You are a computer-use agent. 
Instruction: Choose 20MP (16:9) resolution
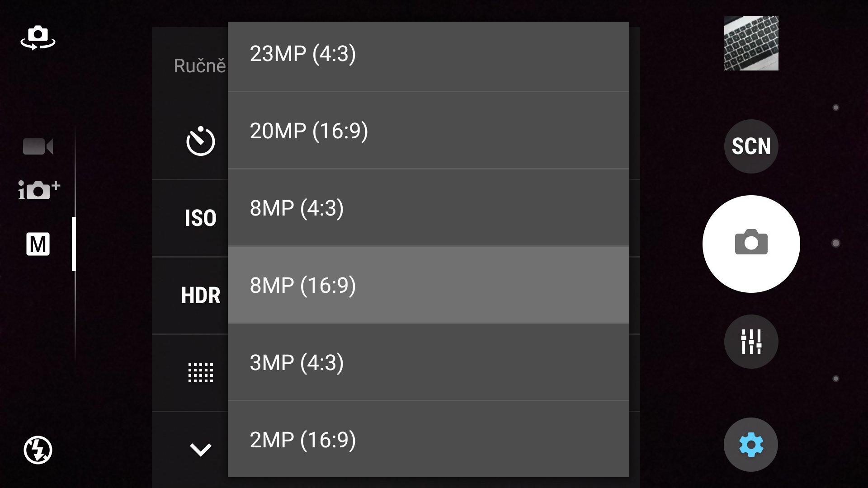pyautogui.click(x=428, y=131)
